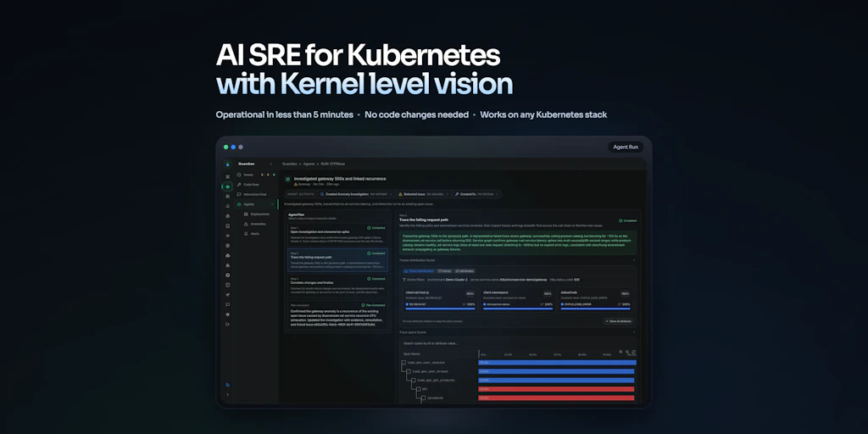Select the red GET span bar

click(x=556, y=389)
